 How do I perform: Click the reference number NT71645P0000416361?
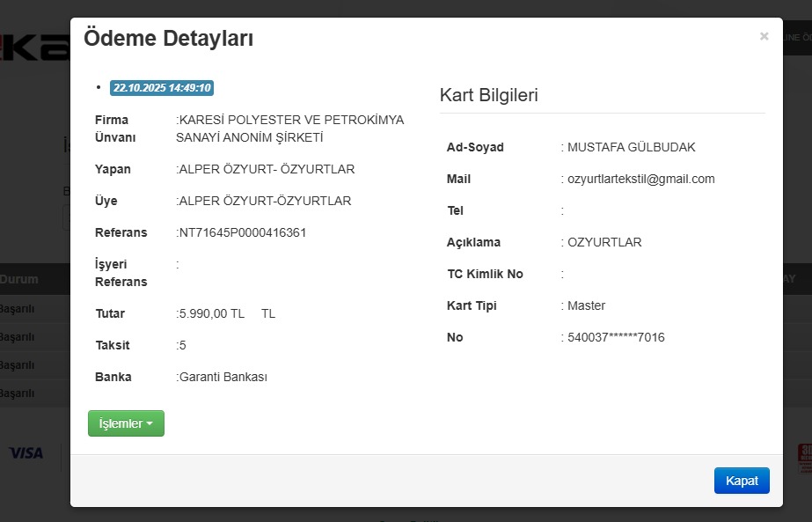click(x=243, y=232)
